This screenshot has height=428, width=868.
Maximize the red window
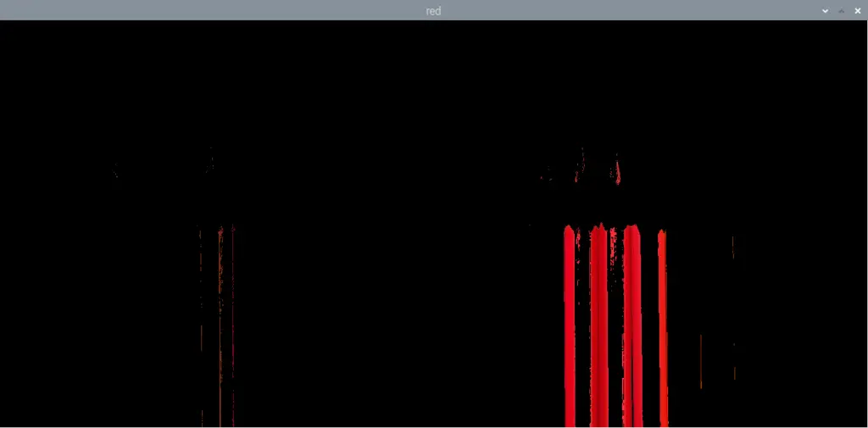point(842,11)
